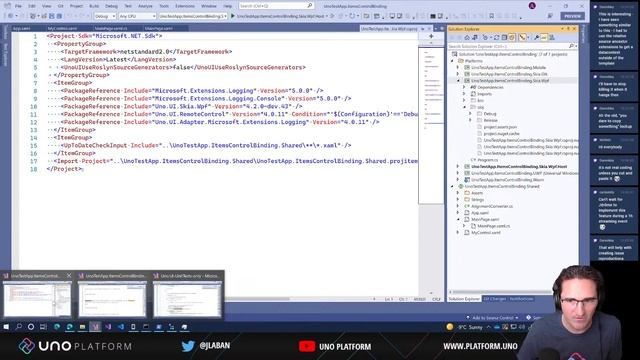Screen dimensions: 640x360
Task: Open taskbar Search magnifier icon
Action: (19, 327)
